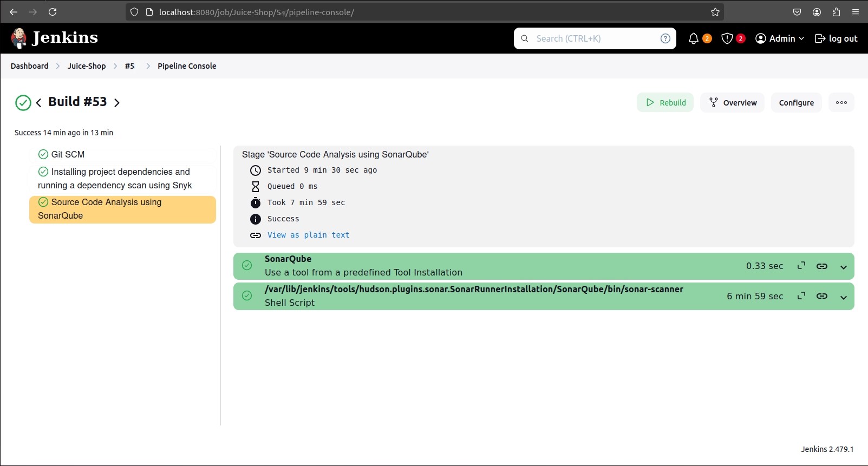The image size is (868, 466).
Task: Go to Dashboard breadcrumb
Action: pos(29,66)
